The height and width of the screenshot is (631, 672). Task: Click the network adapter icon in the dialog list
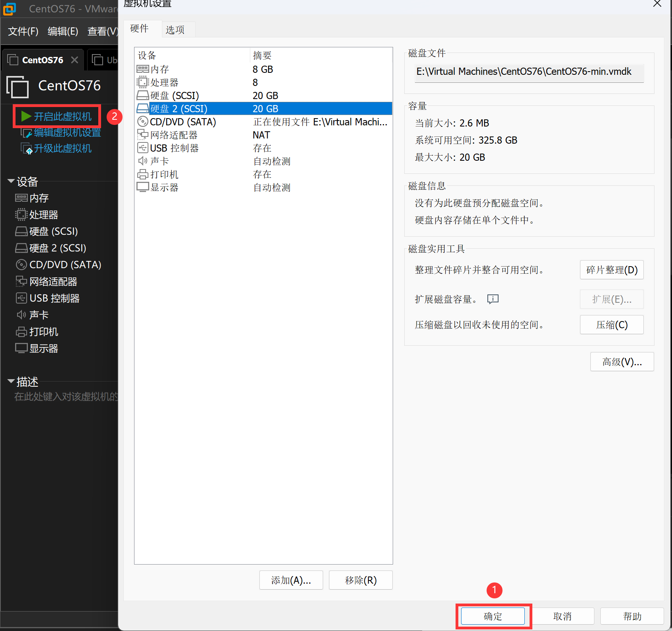[x=142, y=135]
